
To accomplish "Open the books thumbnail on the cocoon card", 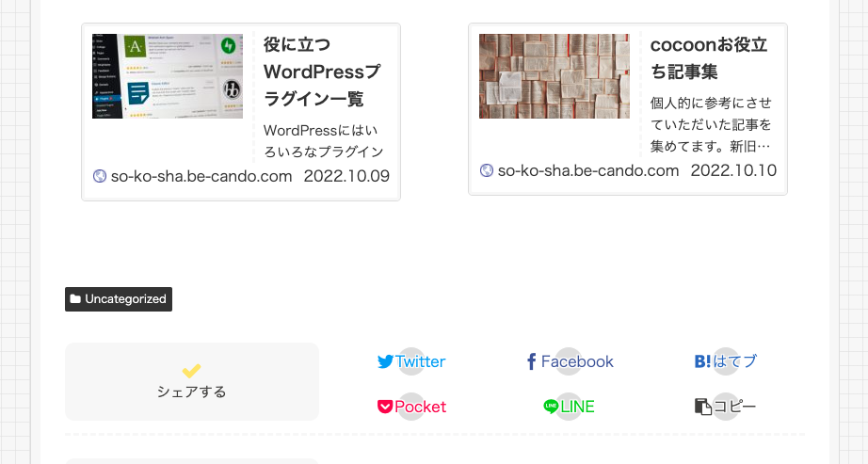I will [554, 76].
